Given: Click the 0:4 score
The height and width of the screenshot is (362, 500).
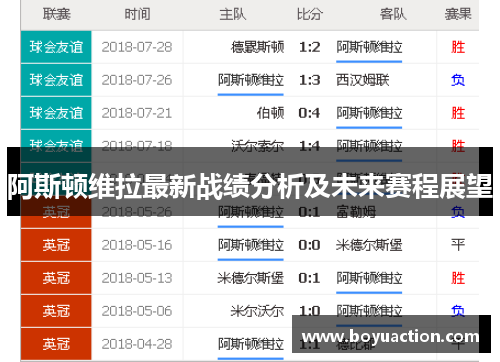Looking at the screenshot, I should (x=310, y=113).
